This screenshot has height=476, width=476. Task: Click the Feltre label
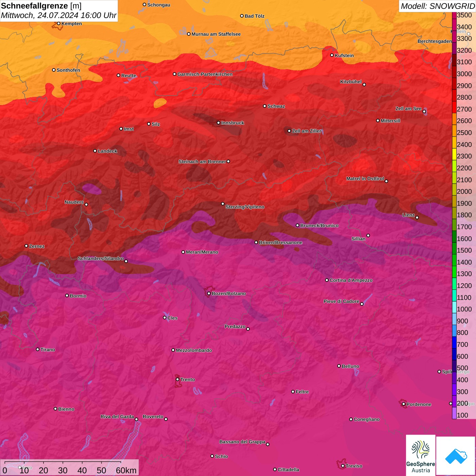click(x=302, y=392)
